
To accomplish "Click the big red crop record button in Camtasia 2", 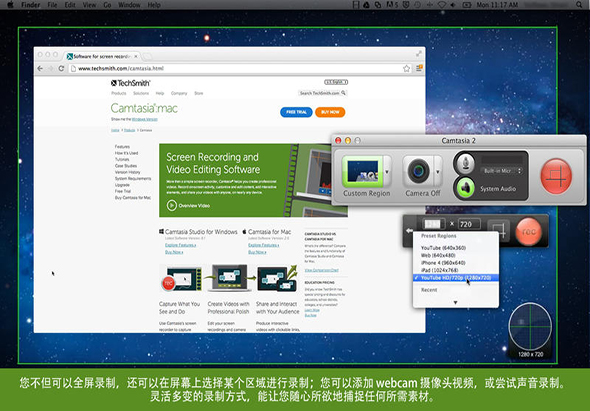I will click(x=556, y=176).
